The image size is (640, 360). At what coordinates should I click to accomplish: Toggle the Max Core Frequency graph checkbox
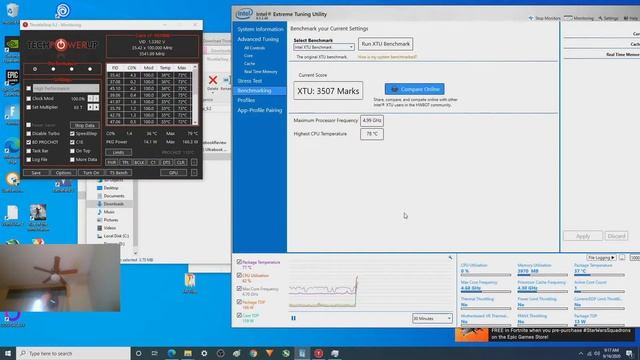(x=239, y=289)
